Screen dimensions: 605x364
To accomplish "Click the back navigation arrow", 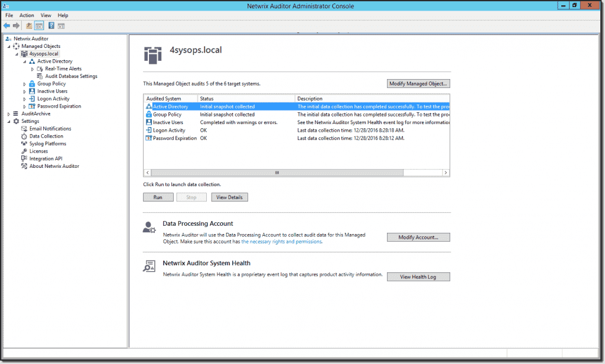I will (6, 25).
